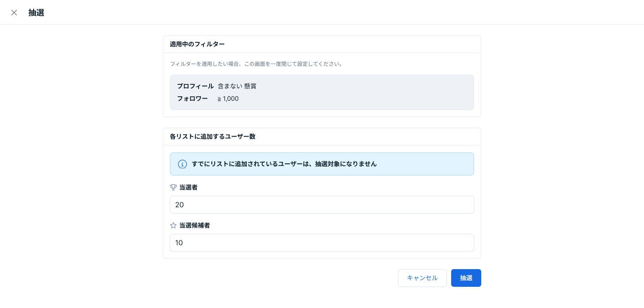Focus the 当選者 input field showing 20
Screen dimensions: 644x308
click(x=322, y=205)
